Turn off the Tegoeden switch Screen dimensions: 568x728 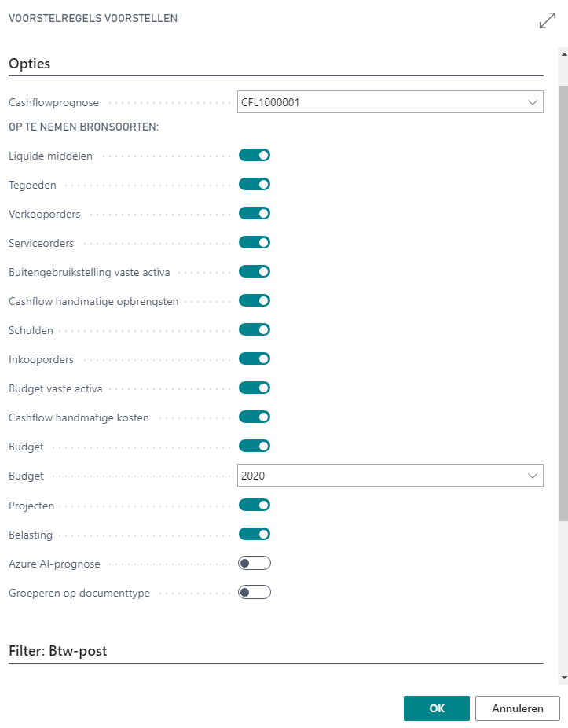(254, 184)
